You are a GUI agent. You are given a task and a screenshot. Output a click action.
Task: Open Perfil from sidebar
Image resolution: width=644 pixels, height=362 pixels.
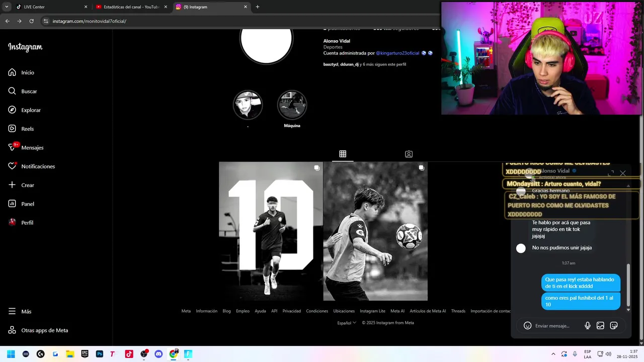click(21, 222)
